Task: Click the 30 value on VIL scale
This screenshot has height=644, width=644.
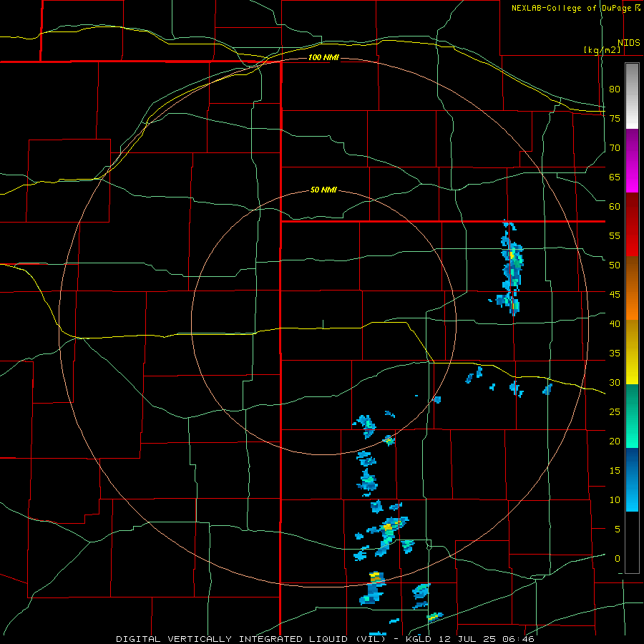Action: tap(615, 383)
